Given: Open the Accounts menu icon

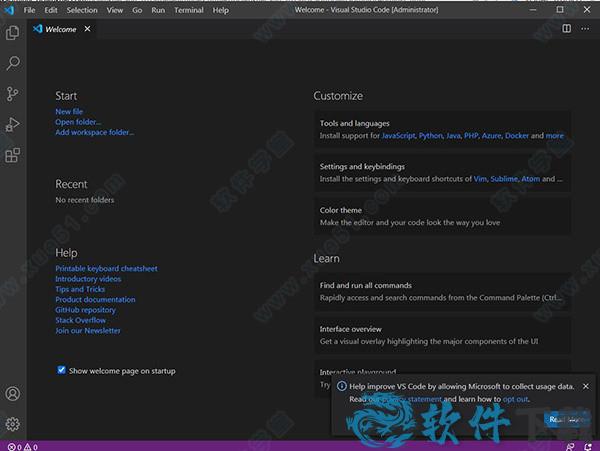Looking at the screenshot, I should pos(13,394).
